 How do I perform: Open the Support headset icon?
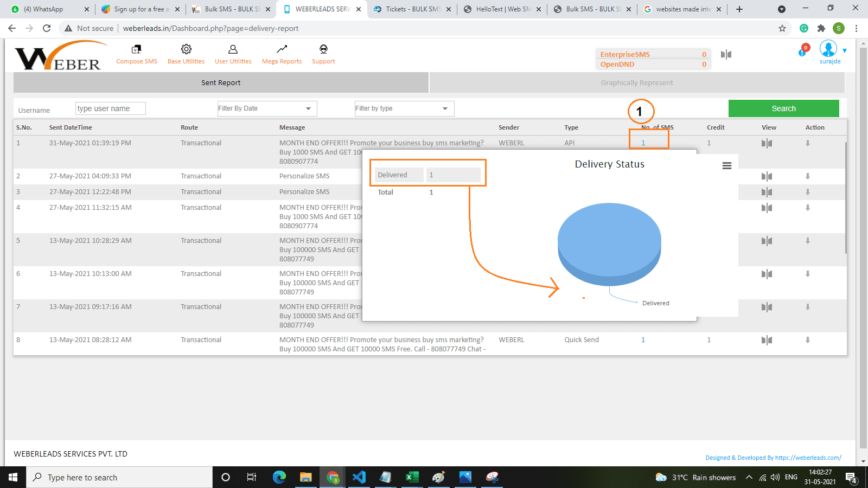tap(323, 50)
